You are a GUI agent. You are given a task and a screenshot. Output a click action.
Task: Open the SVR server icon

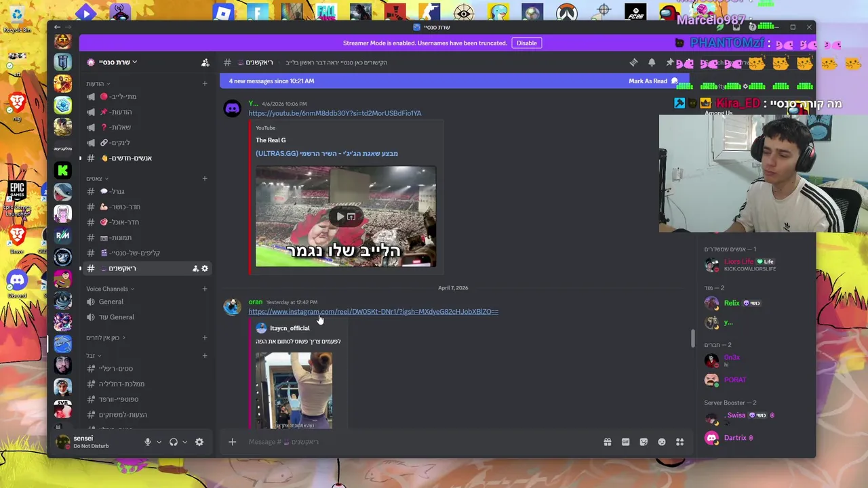[63, 409]
